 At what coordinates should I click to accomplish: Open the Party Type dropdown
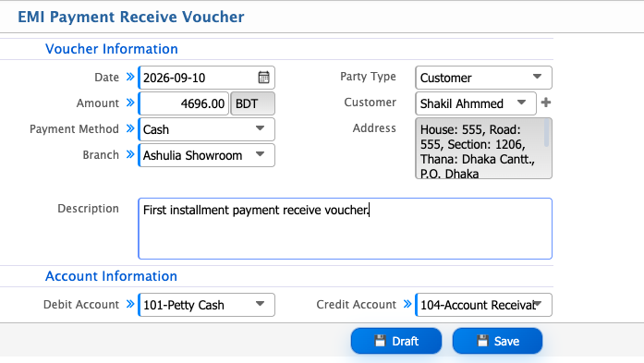point(483,78)
